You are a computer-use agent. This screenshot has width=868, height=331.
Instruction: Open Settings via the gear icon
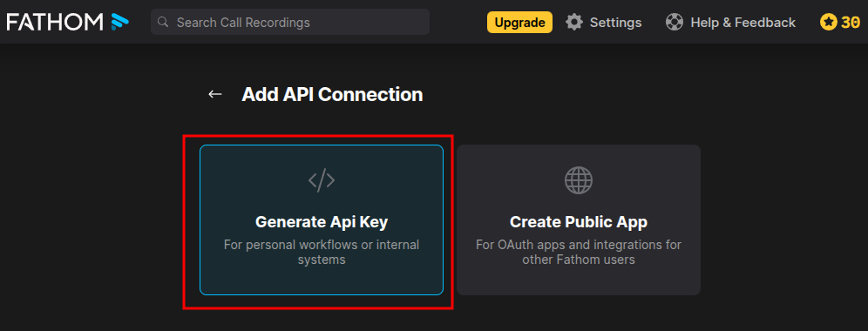pos(574,22)
